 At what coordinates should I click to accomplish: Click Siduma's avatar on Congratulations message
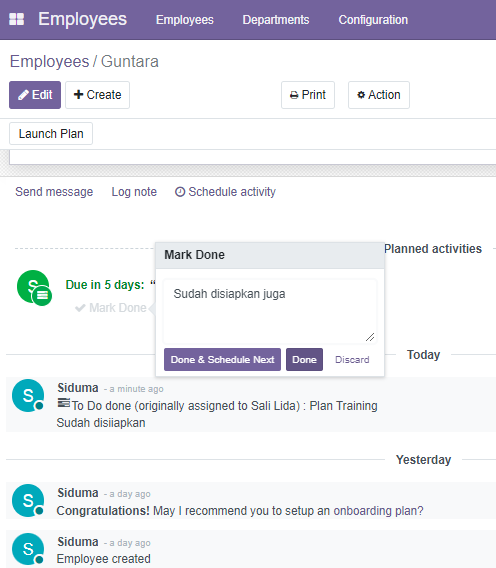(28, 500)
